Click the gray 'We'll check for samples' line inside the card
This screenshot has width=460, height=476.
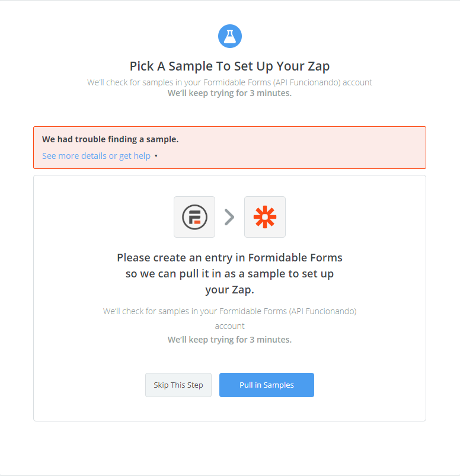pyautogui.click(x=229, y=311)
